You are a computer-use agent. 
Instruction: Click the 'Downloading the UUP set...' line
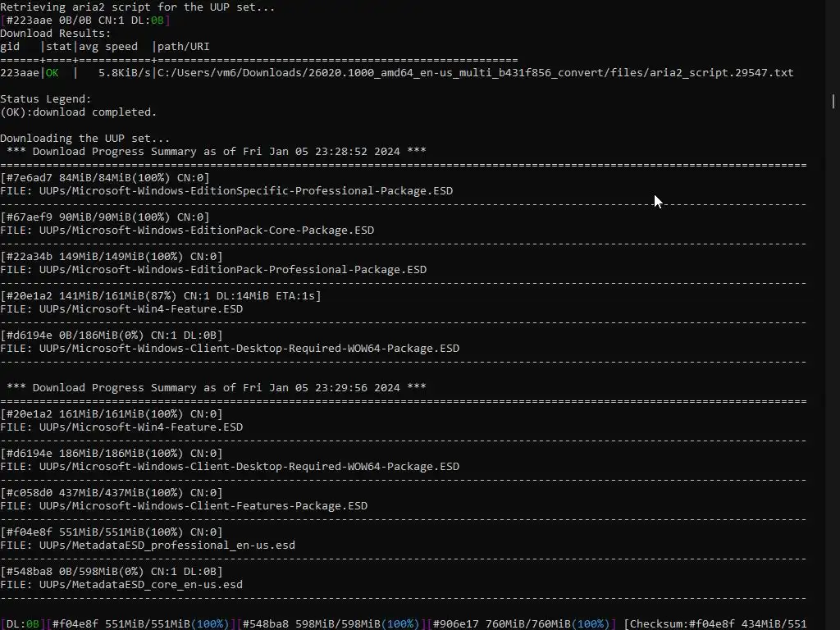[84, 138]
